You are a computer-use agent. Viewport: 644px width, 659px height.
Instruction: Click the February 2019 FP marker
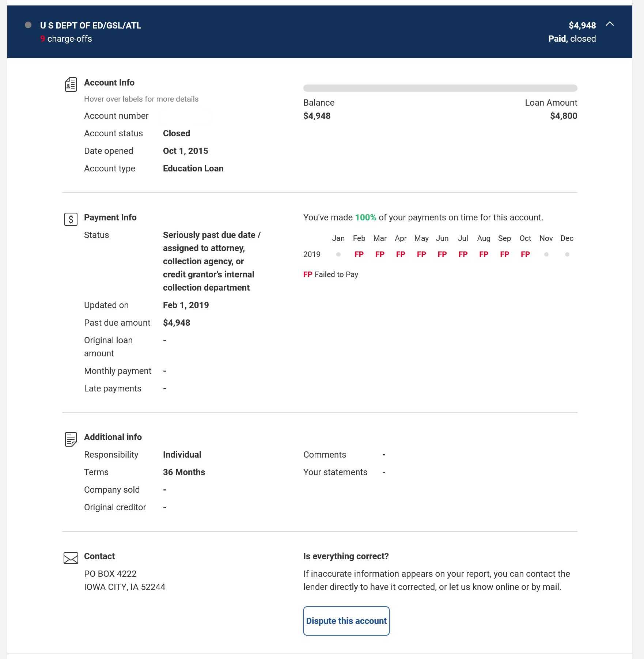359,254
